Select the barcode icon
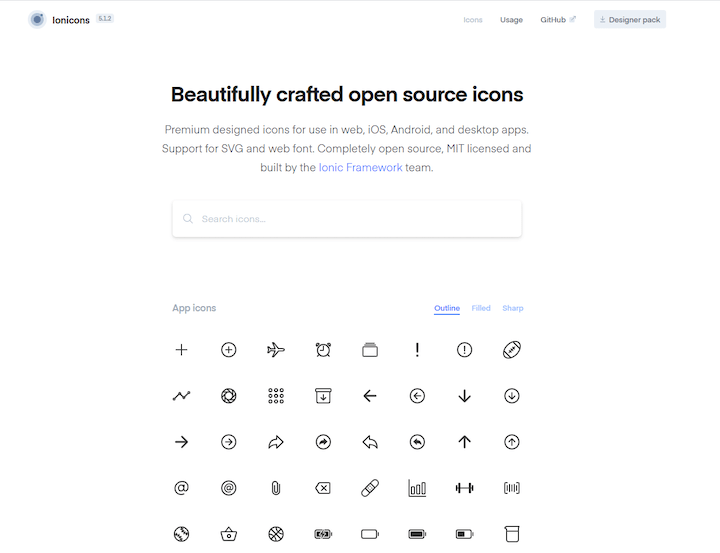Image resolution: width=720 pixels, height=553 pixels. [512, 488]
